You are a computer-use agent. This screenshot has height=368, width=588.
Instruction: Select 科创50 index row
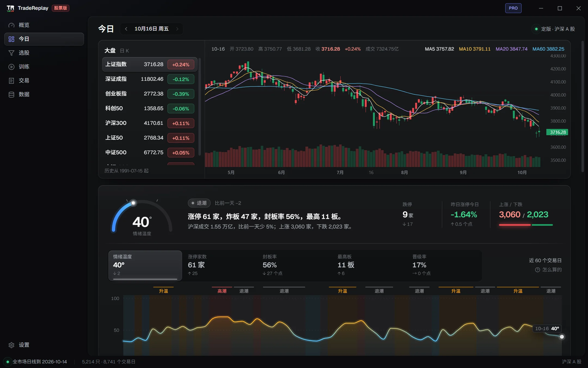[x=150, y=109]
